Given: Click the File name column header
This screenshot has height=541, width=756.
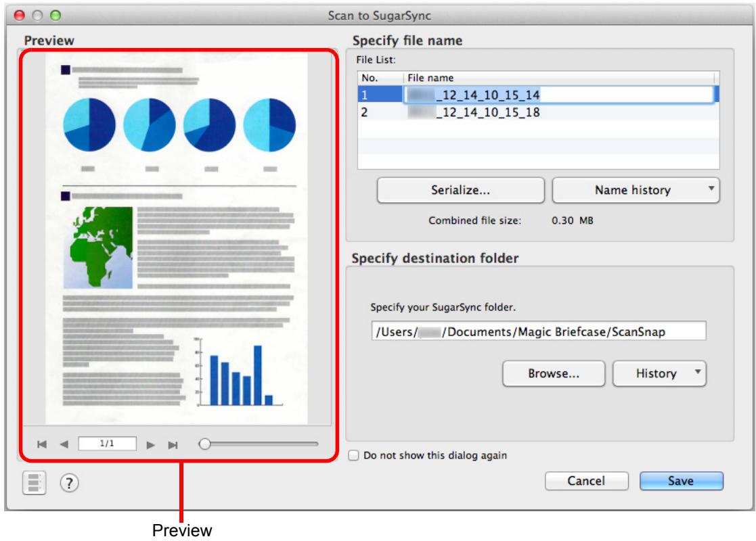Looking at the screenshot, I should coord(559,78).
